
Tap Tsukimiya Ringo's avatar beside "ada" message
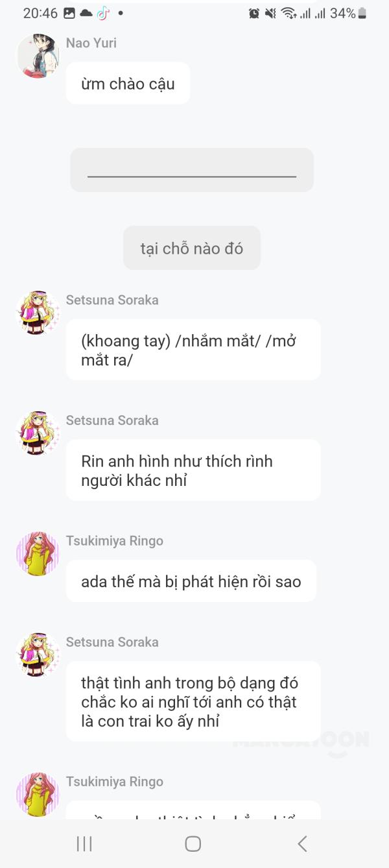38,554
